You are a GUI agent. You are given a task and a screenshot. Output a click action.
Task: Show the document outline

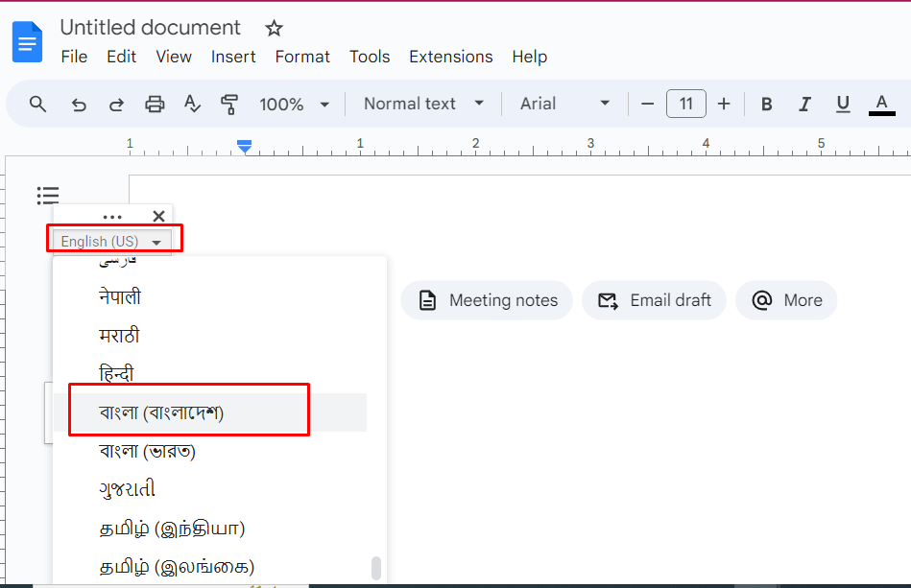(x=48, y=196)
